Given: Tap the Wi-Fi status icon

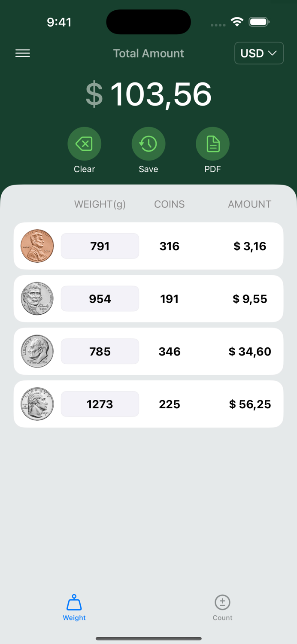Looking at the screenshot, I should pos(237,21).
